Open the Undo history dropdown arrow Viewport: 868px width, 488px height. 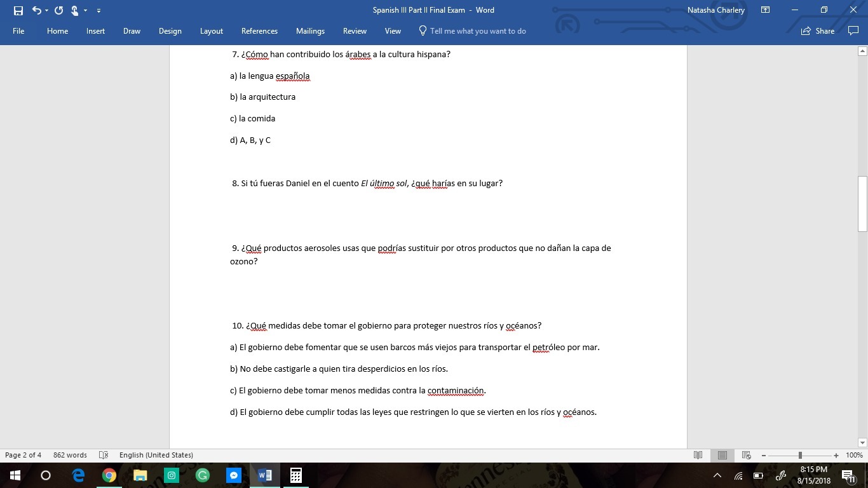(47, 10)
